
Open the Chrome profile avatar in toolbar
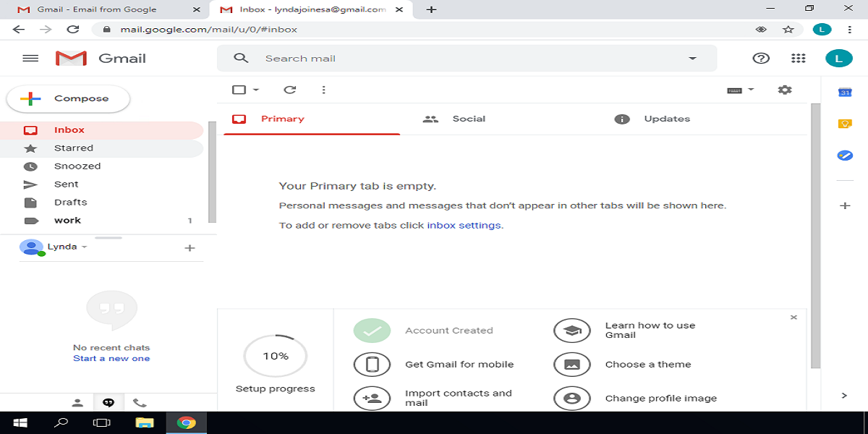pos(822,30)
